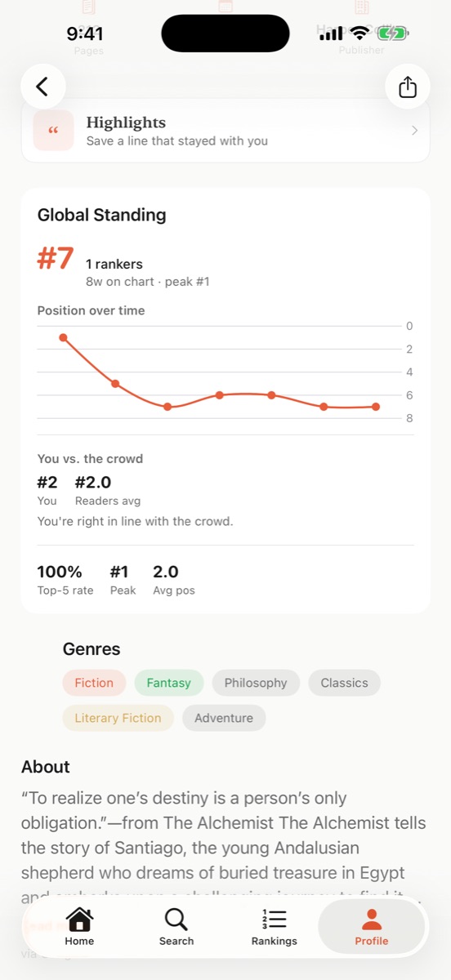Select the Fiction genre chip
Viewport: 451px width, 980px height.
[94, 683]
